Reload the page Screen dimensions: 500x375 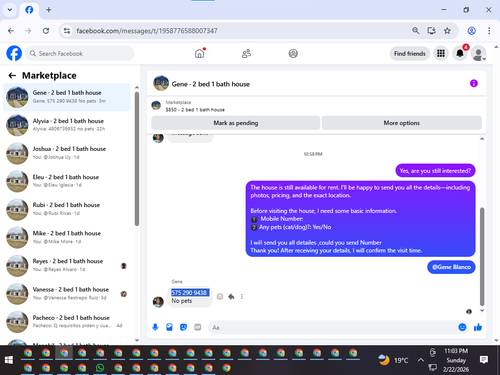[46, 31]
